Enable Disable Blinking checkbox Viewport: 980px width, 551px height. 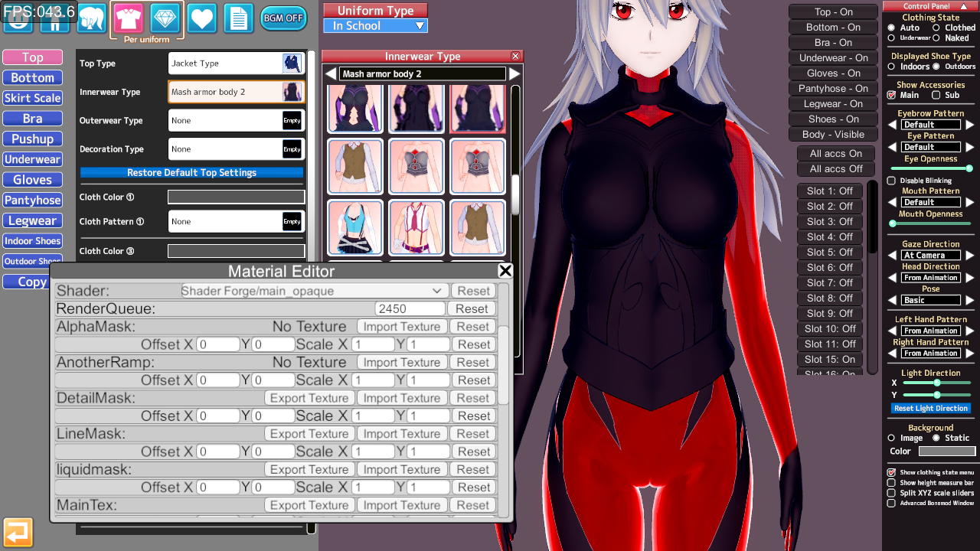891,181
